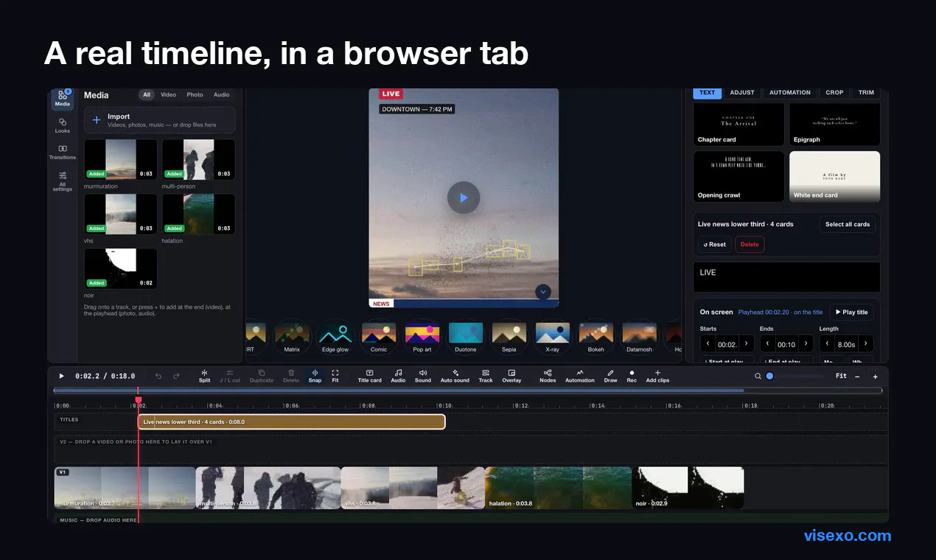Click the Fit tool next to Snap
Image resolution: width=936 pixels, height=560 pixels.
pyautogui.click(x=335, y=376)
